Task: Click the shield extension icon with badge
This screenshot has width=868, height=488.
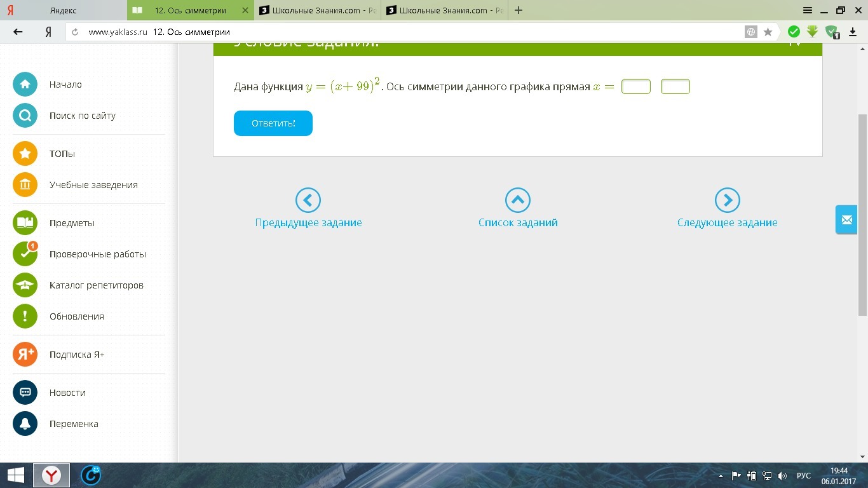Action: (832, 32)
